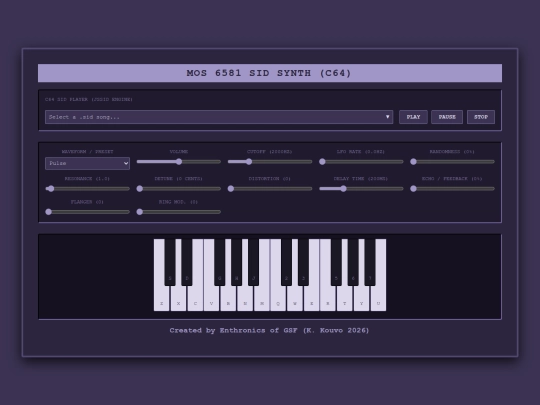Click the 'WAVEFORM / PRESET' label
The image size is (540, 405).
coord(87,152)
